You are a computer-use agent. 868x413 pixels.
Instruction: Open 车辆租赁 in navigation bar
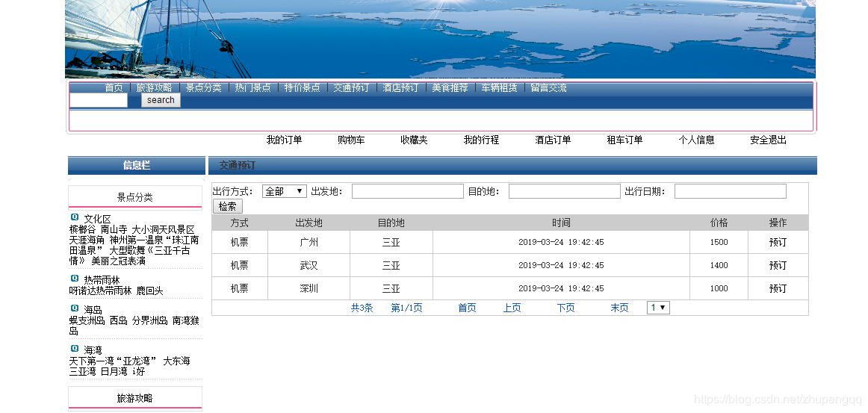tap(499, 88)
